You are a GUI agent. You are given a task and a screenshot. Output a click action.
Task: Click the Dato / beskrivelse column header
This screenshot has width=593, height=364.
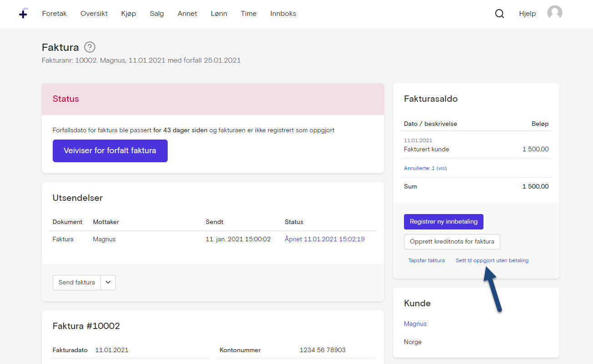click(430, 124)
